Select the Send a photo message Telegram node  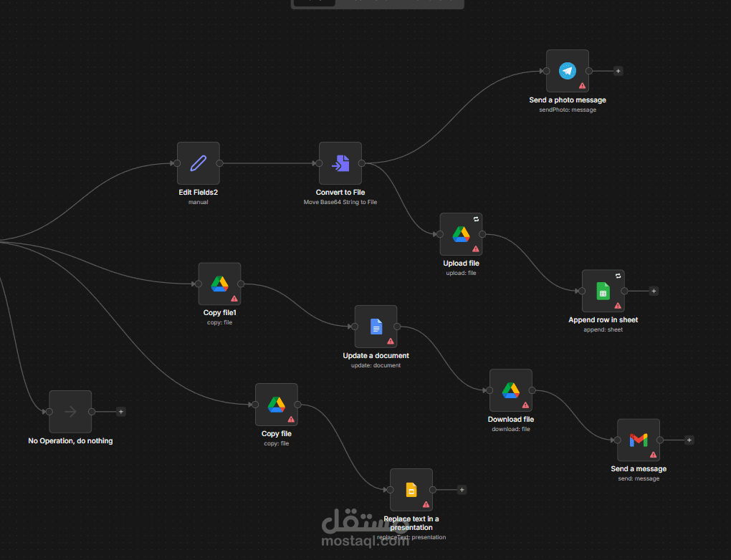tap(568, 71)
